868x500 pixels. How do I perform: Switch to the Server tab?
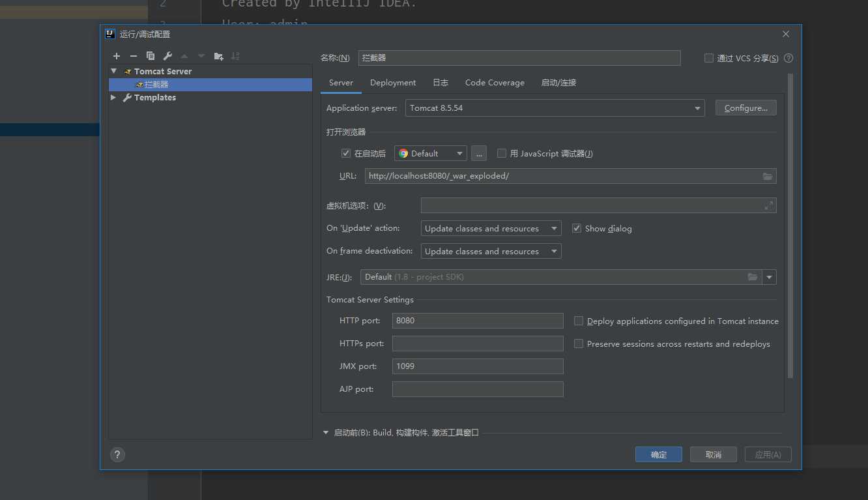[x=341, y=83]
